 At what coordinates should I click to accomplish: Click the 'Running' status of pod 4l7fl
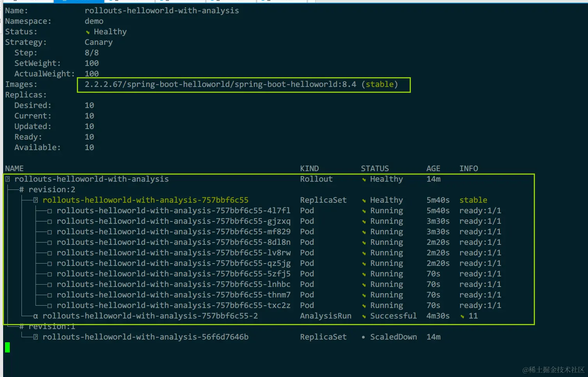(x=386, y=211)
